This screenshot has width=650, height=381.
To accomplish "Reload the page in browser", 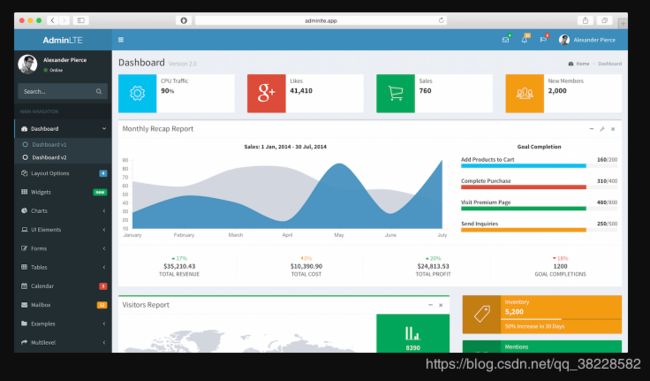I will [x=441, y=20].
